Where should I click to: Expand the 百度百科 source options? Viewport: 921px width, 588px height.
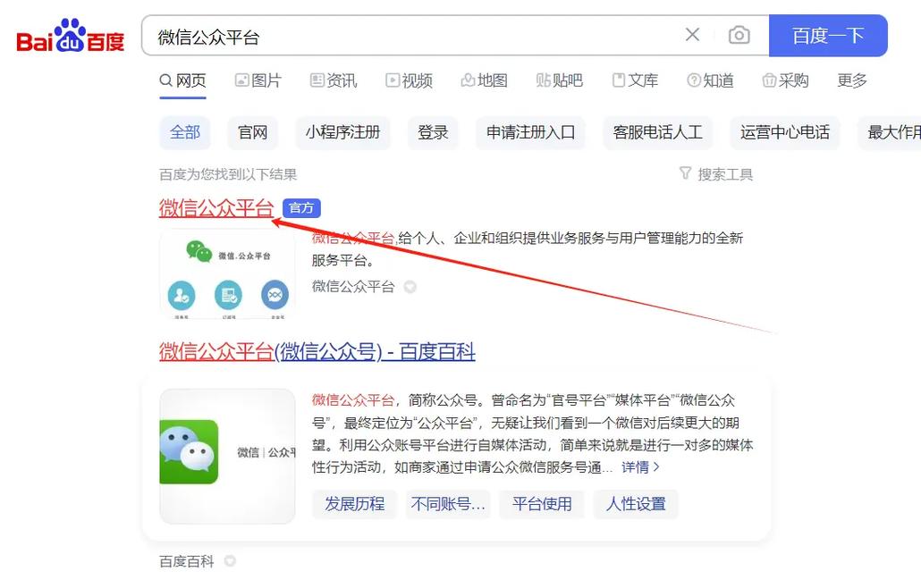click(x=229, y=560)
